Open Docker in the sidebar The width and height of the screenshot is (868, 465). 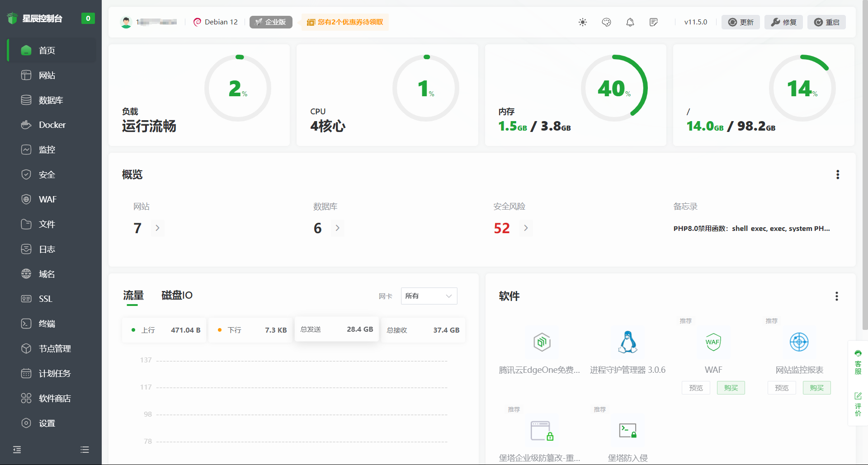(52, 125)
